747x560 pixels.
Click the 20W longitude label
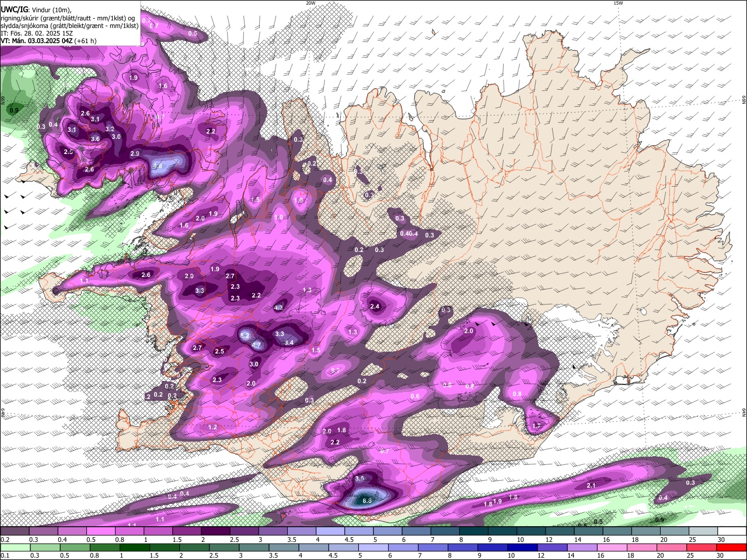310,3
